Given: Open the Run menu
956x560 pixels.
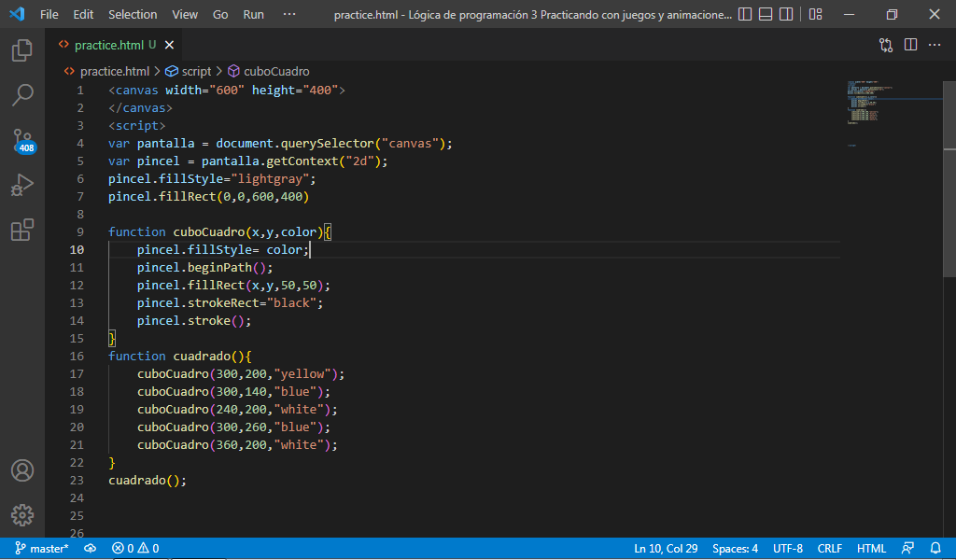Looking at the screenshot, I should (x=254, y=15).
